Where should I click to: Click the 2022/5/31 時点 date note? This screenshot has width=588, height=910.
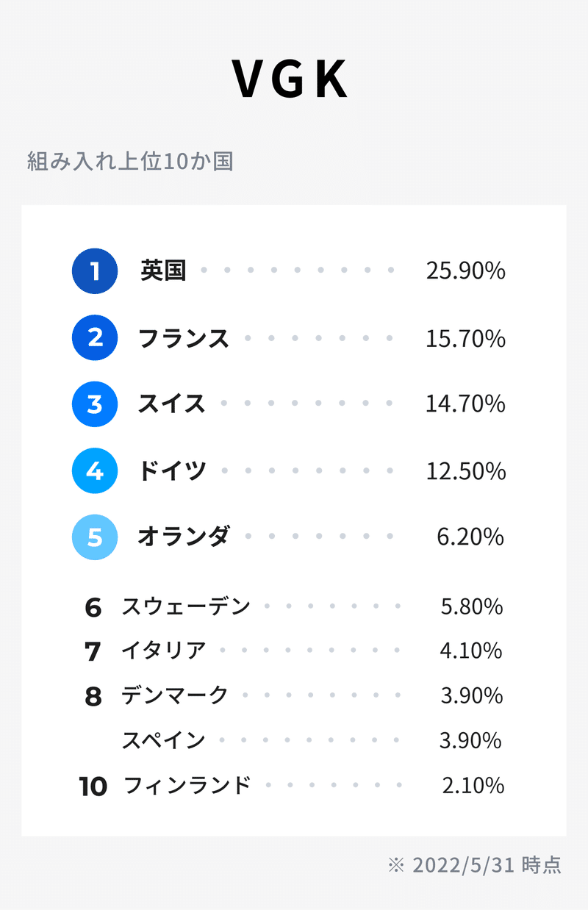pyautogui.click(x=476, y=865)
